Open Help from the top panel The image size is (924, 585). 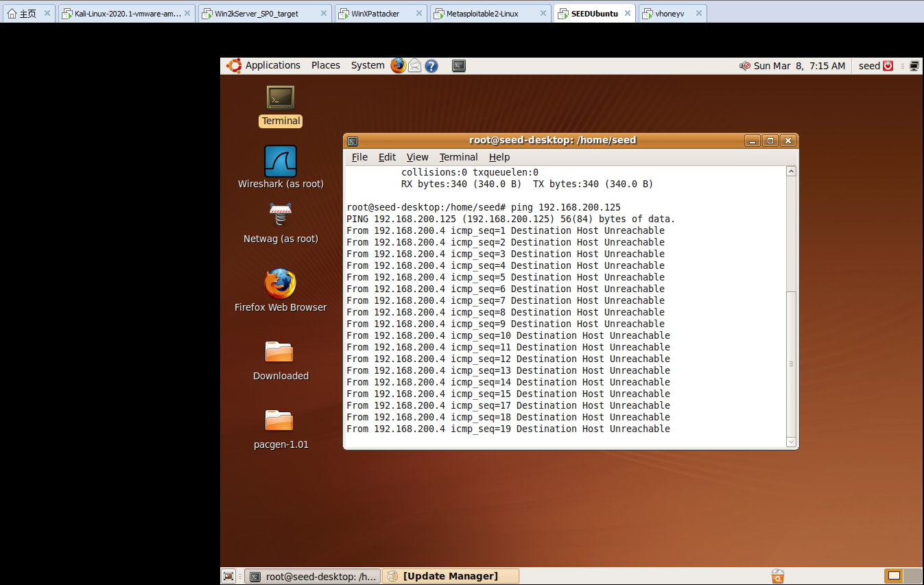point(431,66)
